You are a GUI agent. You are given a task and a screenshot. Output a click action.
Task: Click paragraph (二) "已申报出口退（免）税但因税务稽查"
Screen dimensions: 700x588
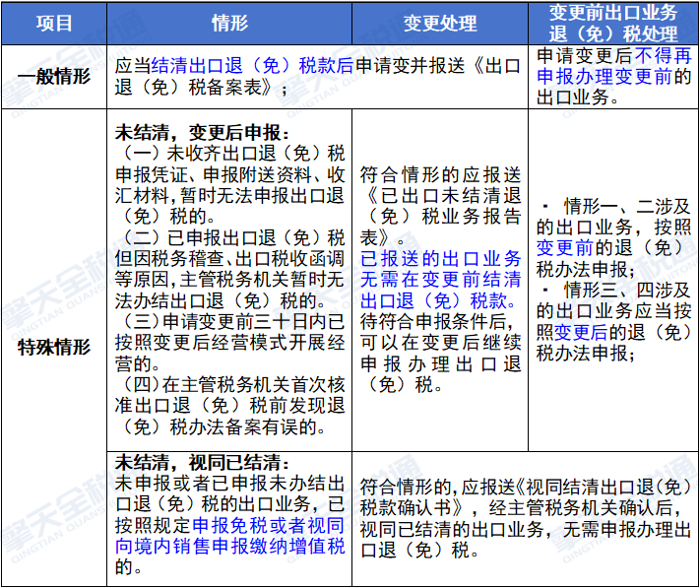tap(229, 269)
